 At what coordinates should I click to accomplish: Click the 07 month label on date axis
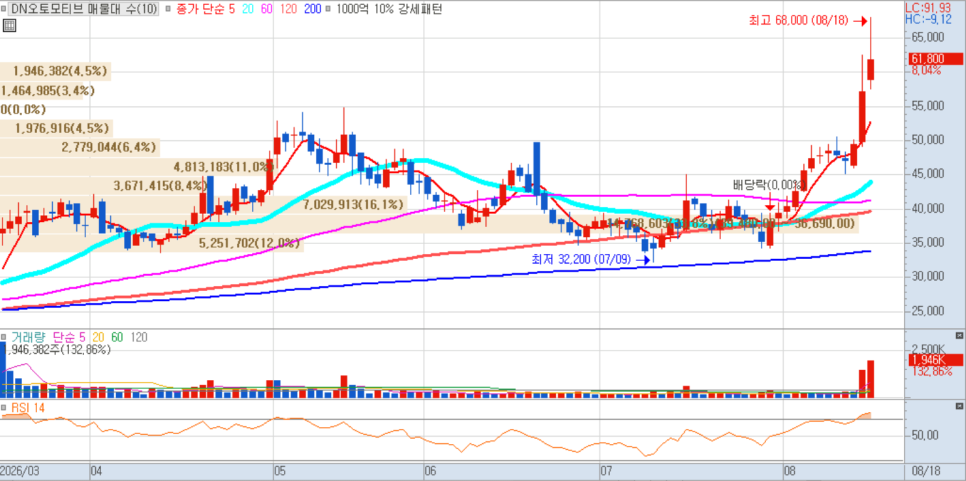(607, 473)
